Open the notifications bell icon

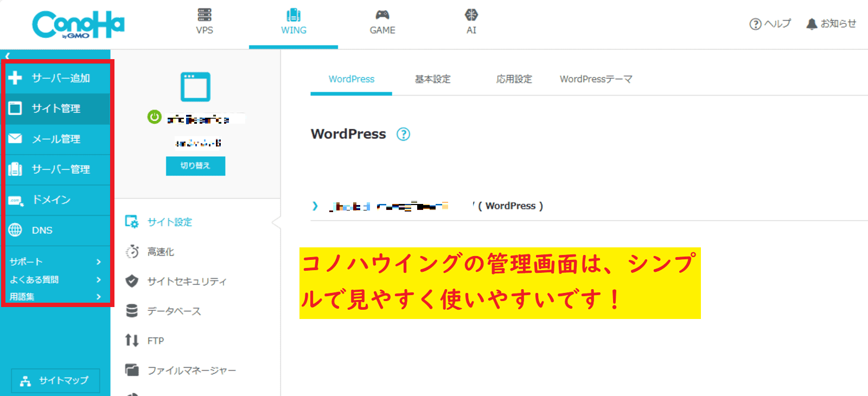click(x=812, y=24)
